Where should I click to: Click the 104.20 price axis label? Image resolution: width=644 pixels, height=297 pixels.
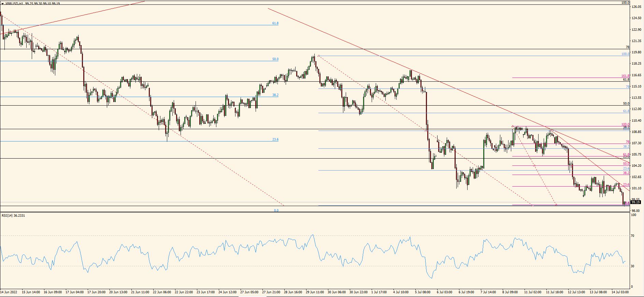[x=637, y=166]
